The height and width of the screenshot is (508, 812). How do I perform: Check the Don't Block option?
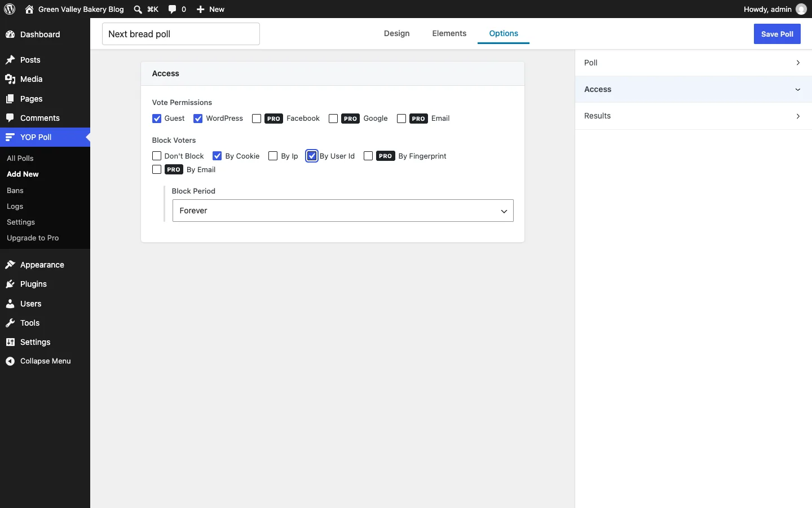(x=157, y=156)
